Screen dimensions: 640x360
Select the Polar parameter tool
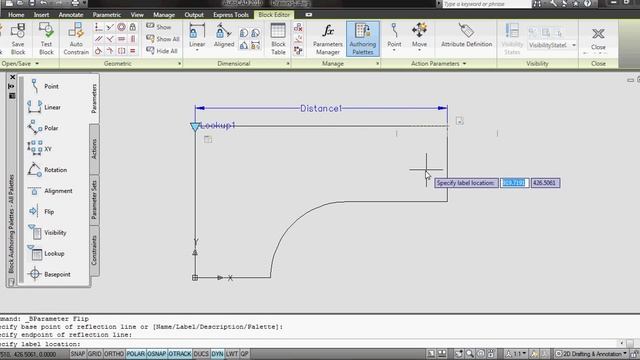coord(43,128)
